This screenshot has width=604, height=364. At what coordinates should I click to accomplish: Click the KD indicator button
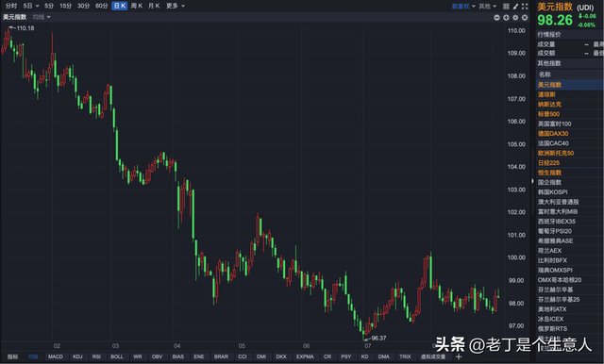365,356
